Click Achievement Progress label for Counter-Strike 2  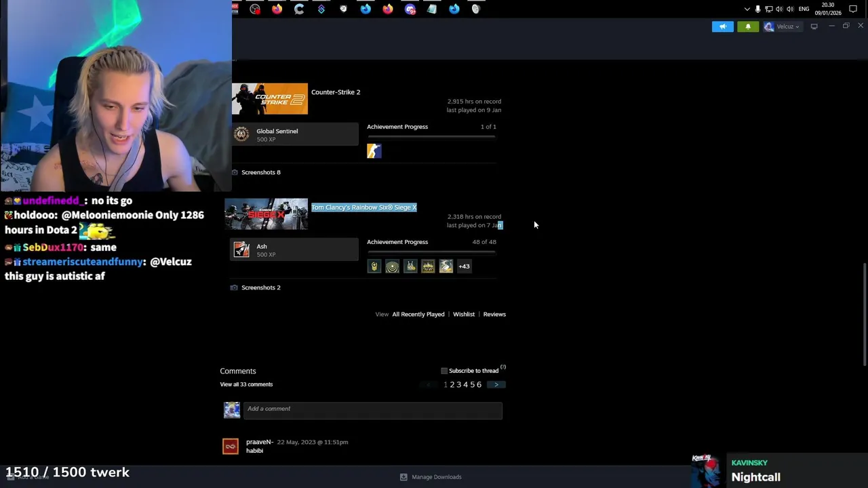(x=397, y=127)
